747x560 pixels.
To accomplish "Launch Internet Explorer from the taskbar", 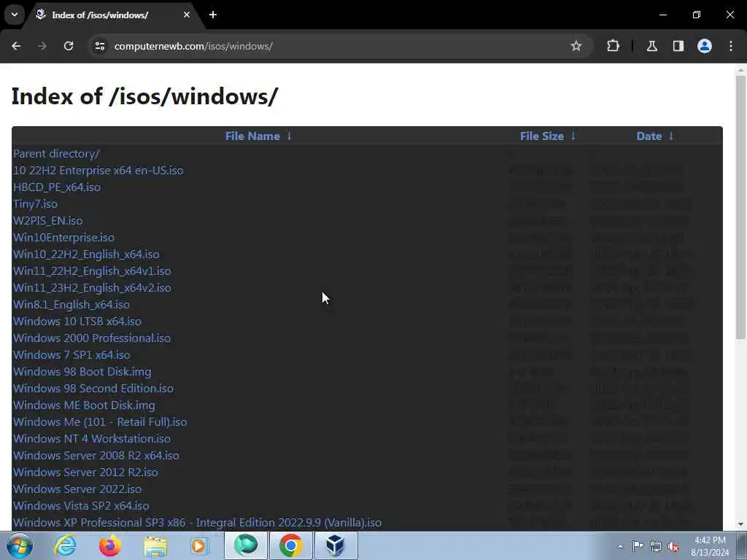I will coord(65,545).
